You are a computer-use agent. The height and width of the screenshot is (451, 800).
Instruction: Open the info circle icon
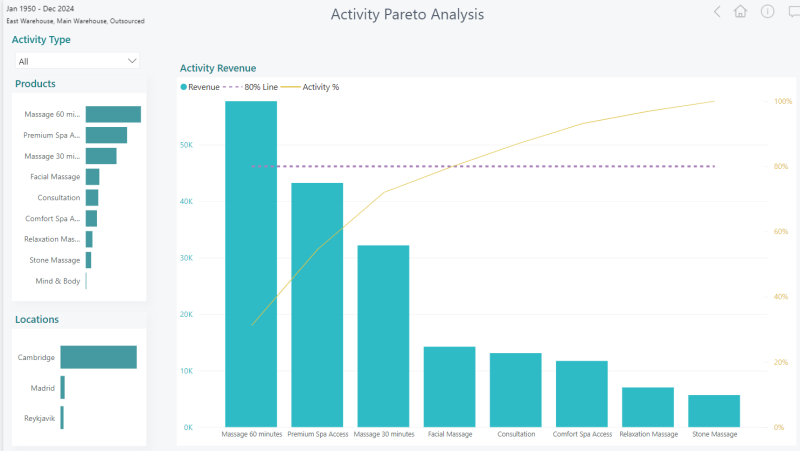coord(767,11)
